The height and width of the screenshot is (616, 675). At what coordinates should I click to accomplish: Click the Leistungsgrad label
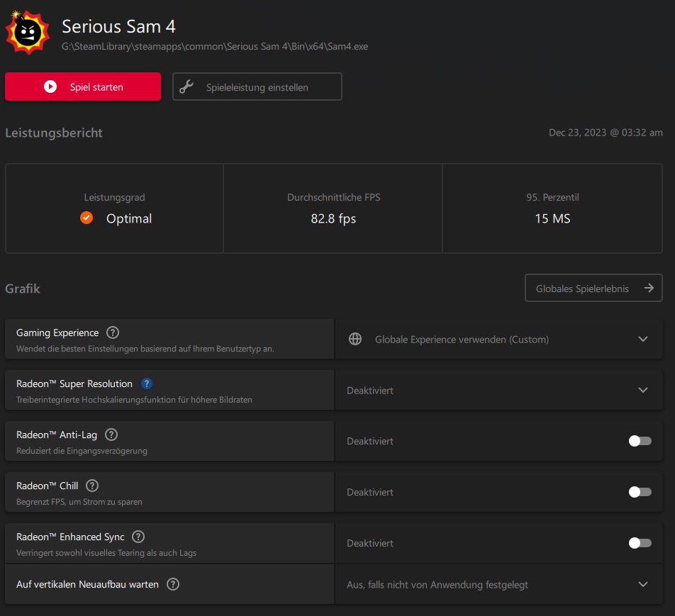click(115, 198)
